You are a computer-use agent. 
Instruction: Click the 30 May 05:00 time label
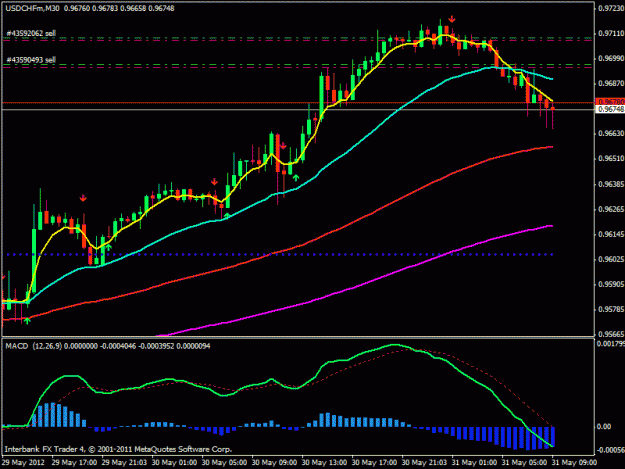224,463
